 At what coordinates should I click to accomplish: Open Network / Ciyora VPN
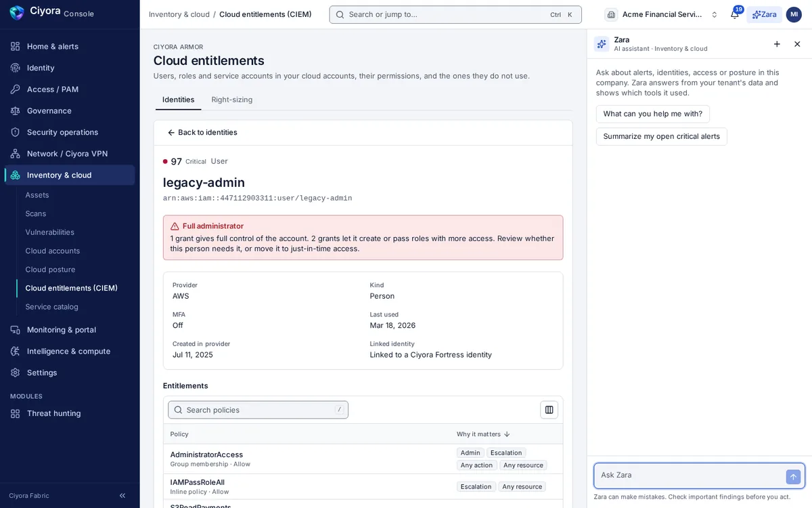70,154
